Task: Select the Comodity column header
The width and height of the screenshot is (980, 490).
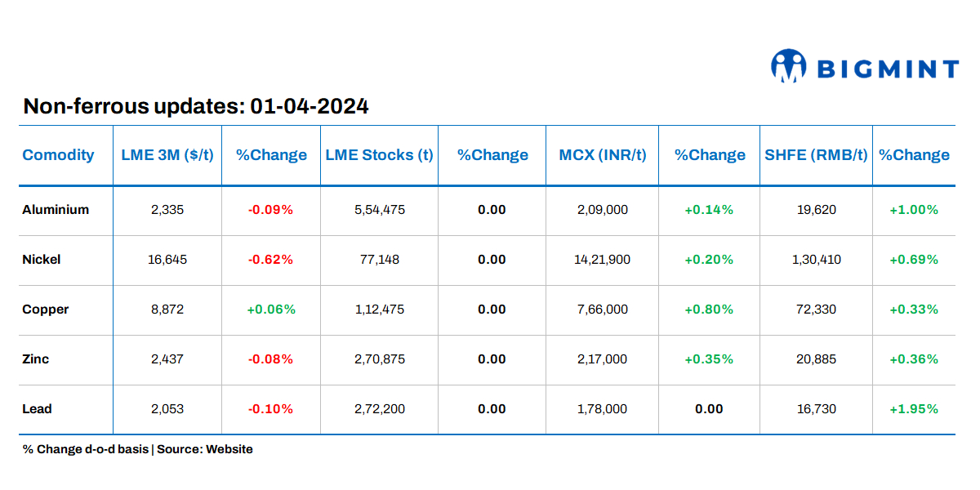Action: (x=58, y=155)
